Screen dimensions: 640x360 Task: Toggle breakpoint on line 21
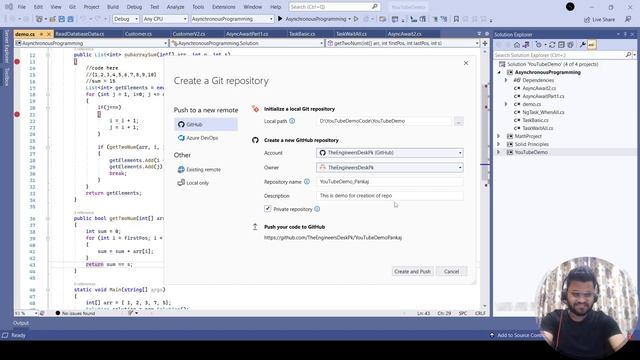[x=17, y=114]
